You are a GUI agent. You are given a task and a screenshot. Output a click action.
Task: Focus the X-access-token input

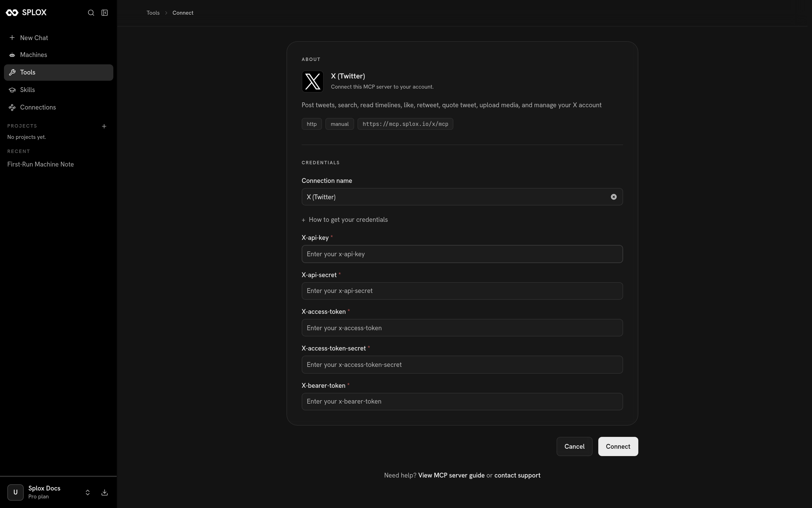(x=462, y=328)
